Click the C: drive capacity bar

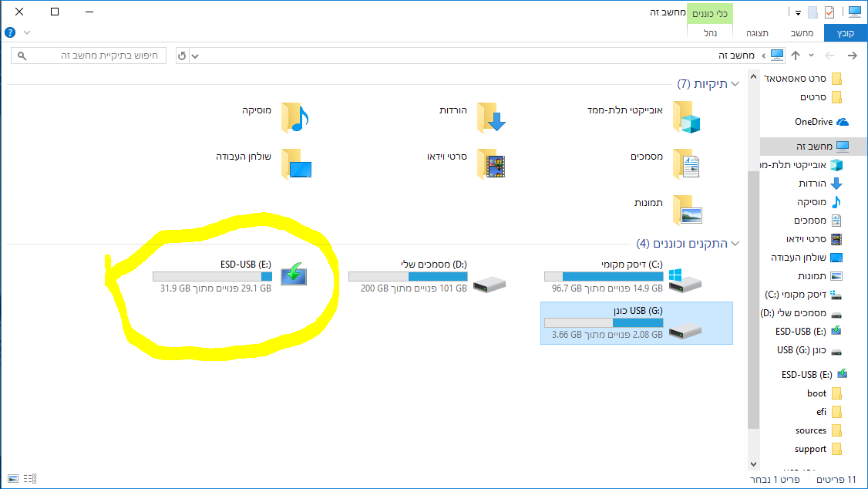pos(604,276)
